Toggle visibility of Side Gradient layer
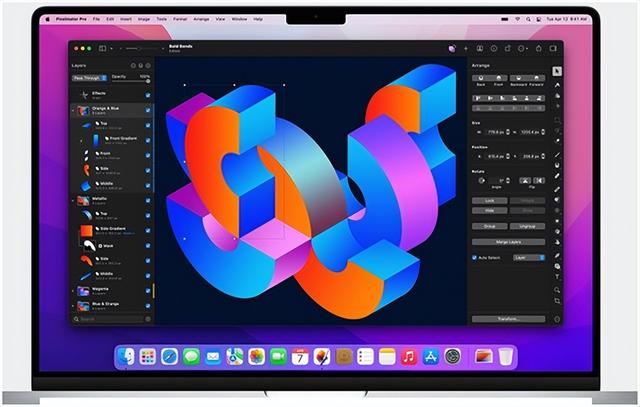640x407 pixels. (148, 231)
